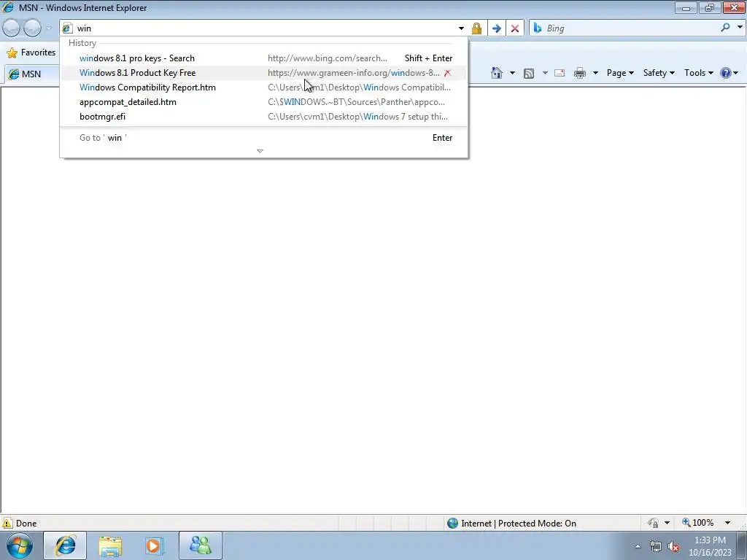The image size is (747, 560).
Task: Open the Page menu
Action: click(x=620, y=73)
